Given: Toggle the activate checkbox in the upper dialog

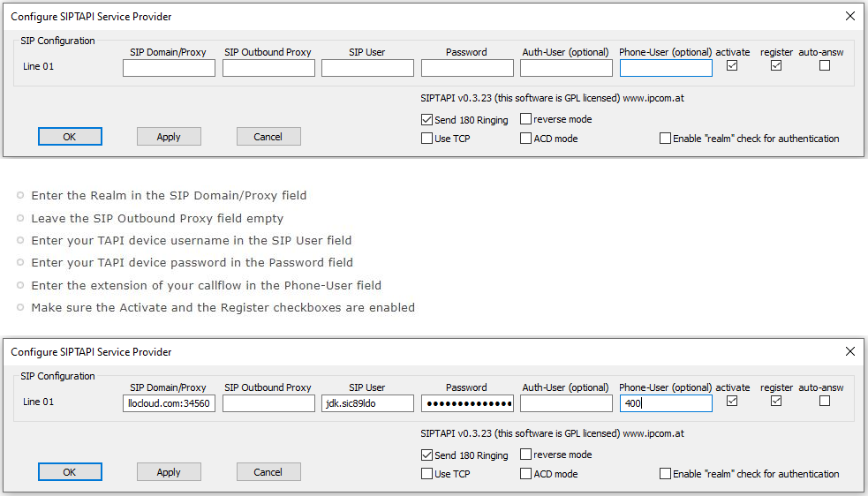Looking at the screenshot, I should pos(732,65).
